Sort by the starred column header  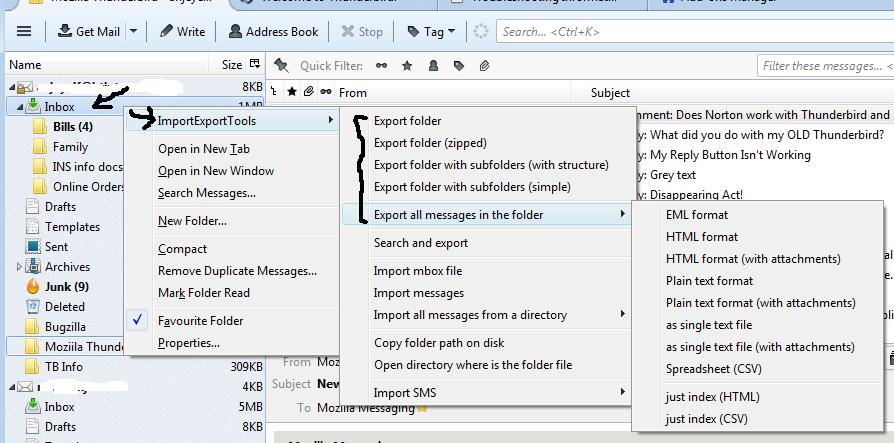(x=292, y=91)
